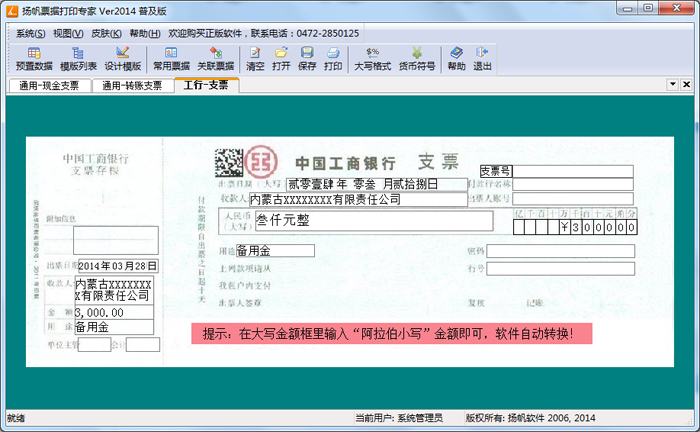Open the 常用票据 common bills tool
The width and height of the screenshot is (700, 432).
[x=171, y=59]
